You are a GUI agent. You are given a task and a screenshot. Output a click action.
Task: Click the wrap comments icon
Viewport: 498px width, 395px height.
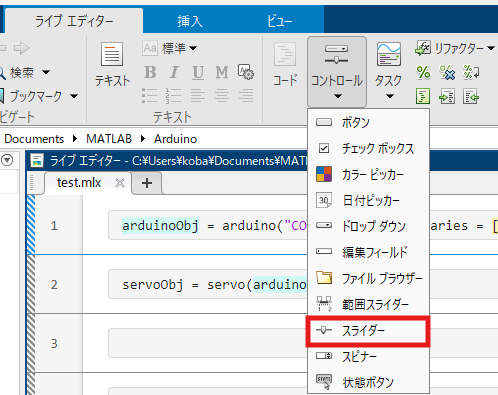[x=471, y=72]
